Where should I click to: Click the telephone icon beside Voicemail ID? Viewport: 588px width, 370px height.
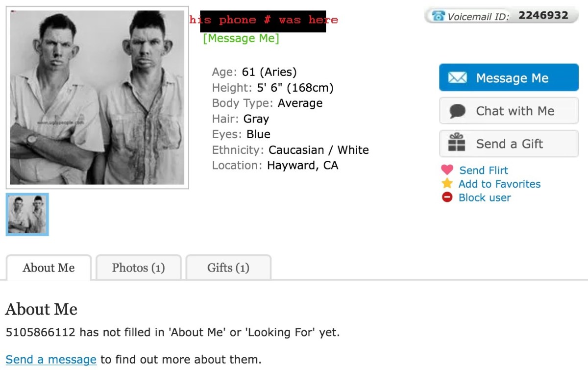pos(438,16)
